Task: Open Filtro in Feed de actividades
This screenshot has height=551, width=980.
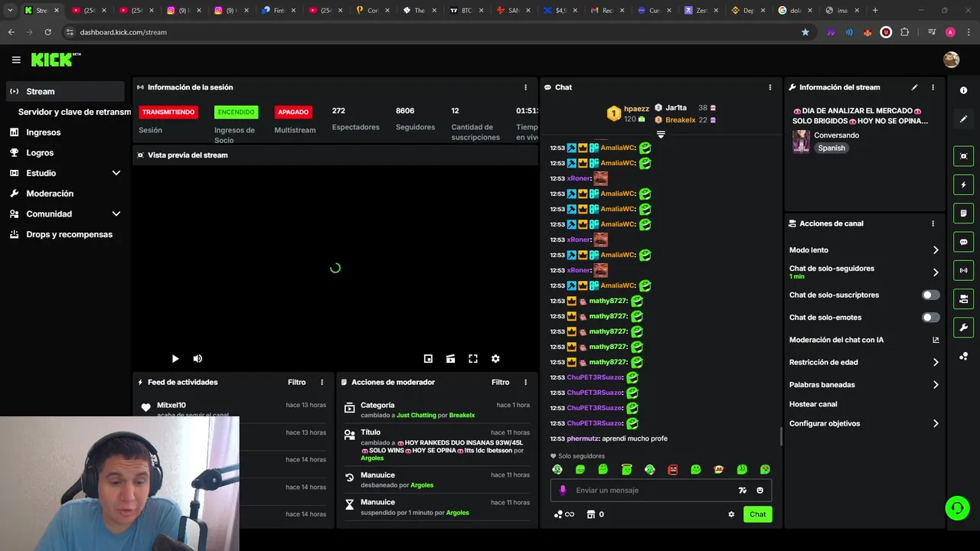Action: [x=296, y=382]
